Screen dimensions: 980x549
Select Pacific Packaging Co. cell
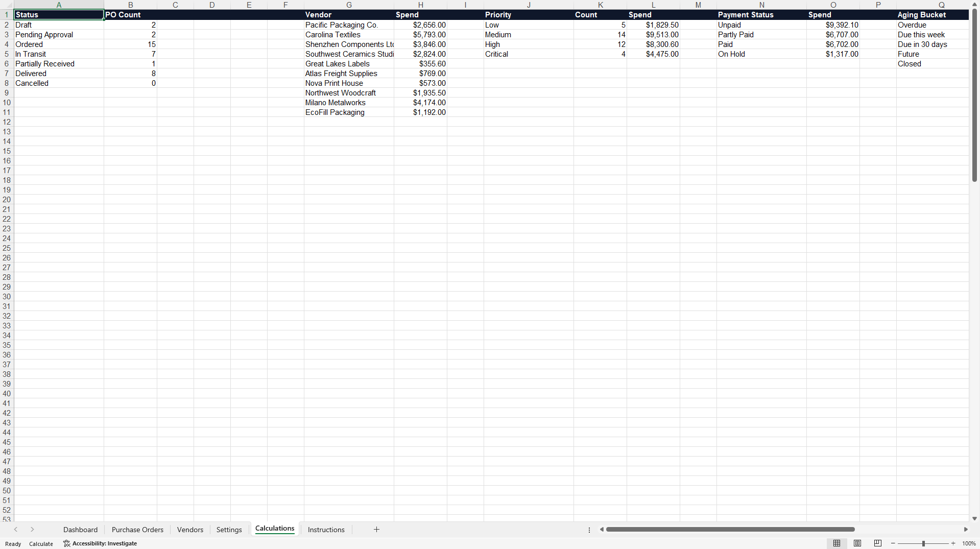point(349,25)
